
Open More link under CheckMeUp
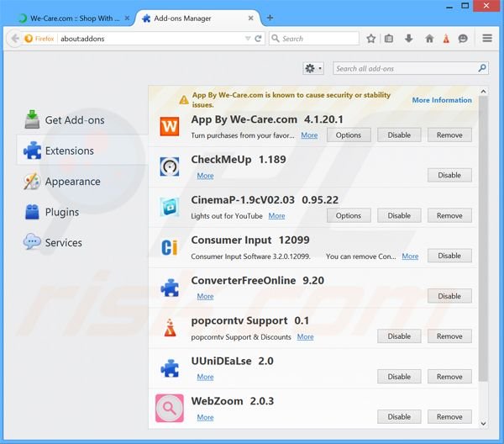205,176
